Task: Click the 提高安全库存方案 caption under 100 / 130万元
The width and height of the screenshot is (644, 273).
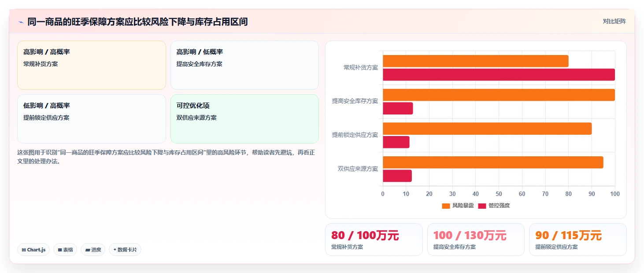Action: (455, 247)
